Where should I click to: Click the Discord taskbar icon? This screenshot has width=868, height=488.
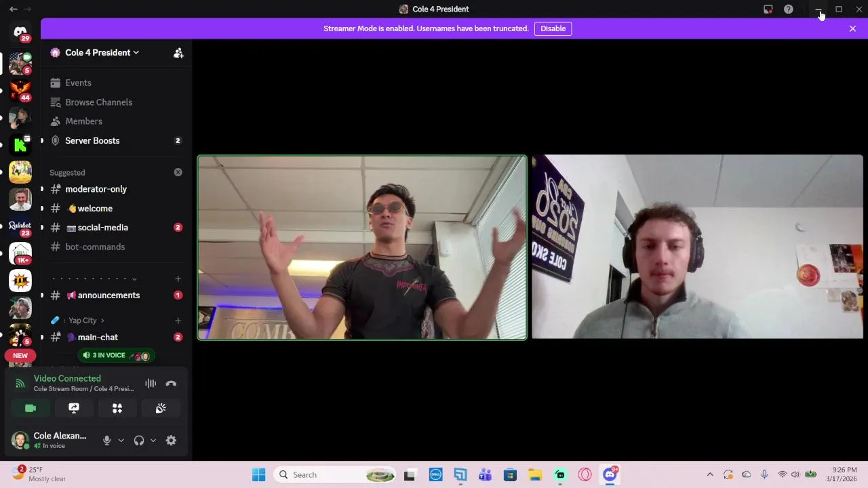pos(610,474)
